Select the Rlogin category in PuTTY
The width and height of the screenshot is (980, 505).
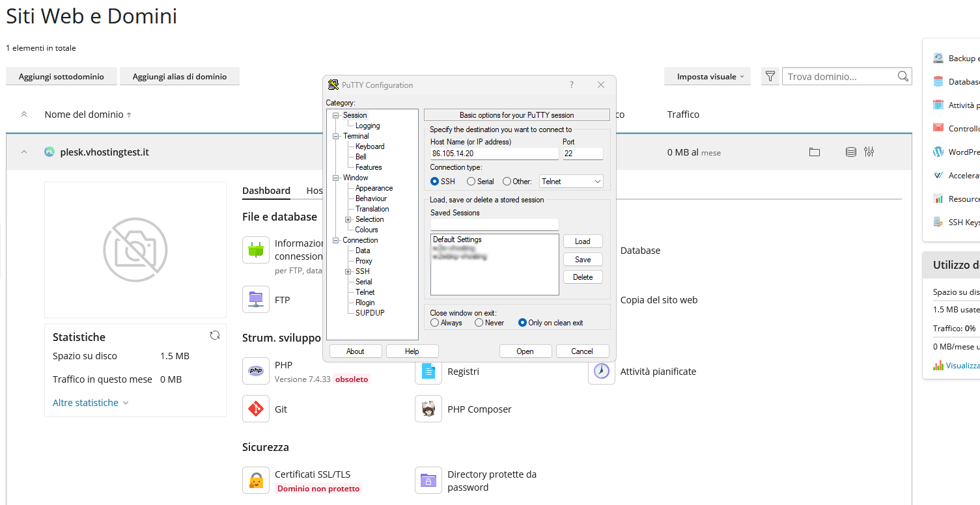point(365,303)
